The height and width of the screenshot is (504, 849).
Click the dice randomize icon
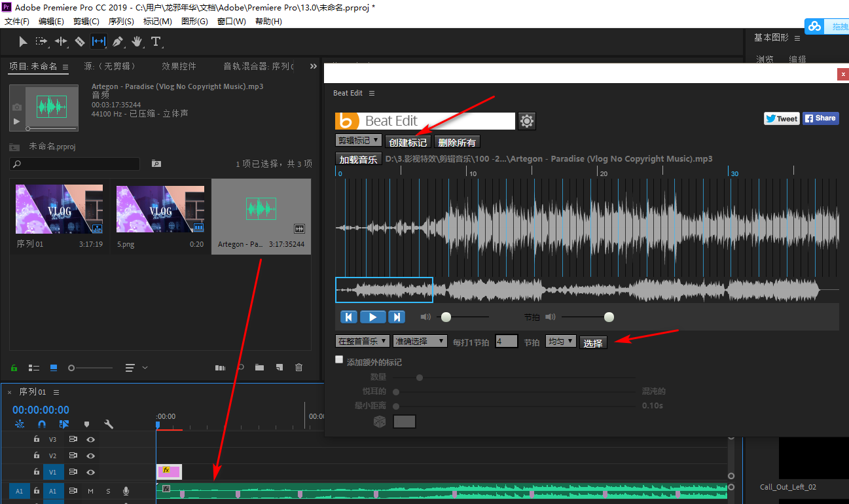click(x=379, y=422)
